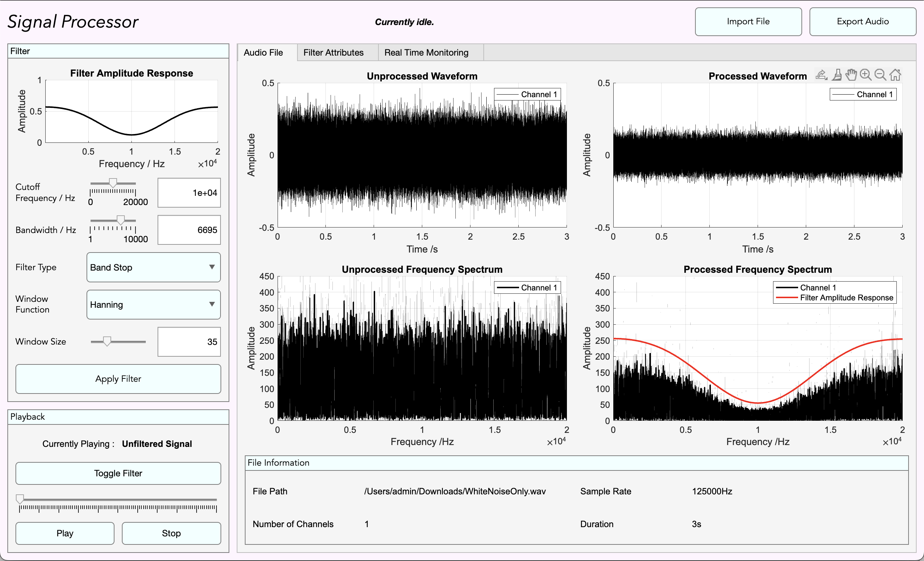Viewport: 924px width, 561px height.
Task: Enable data brushing on Processed Waveform
Action: tap(836, 75)
